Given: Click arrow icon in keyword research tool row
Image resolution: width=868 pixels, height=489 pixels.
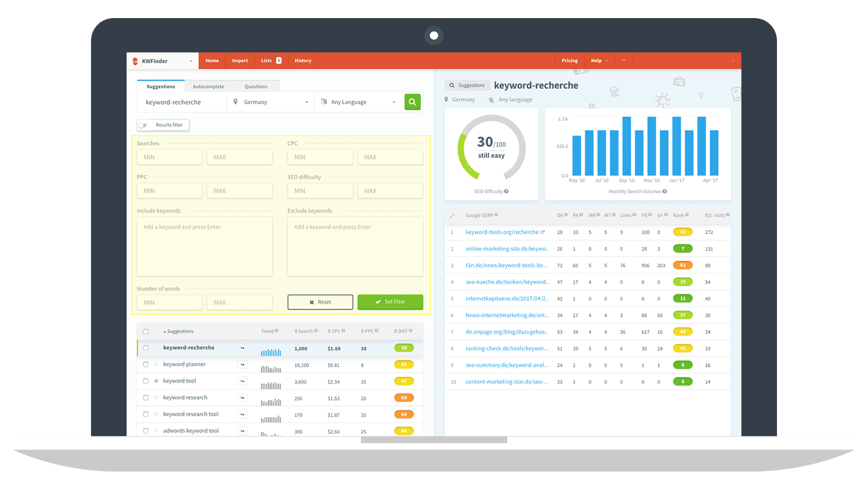Looking at the screenshot, I should (x=242, y=414).
